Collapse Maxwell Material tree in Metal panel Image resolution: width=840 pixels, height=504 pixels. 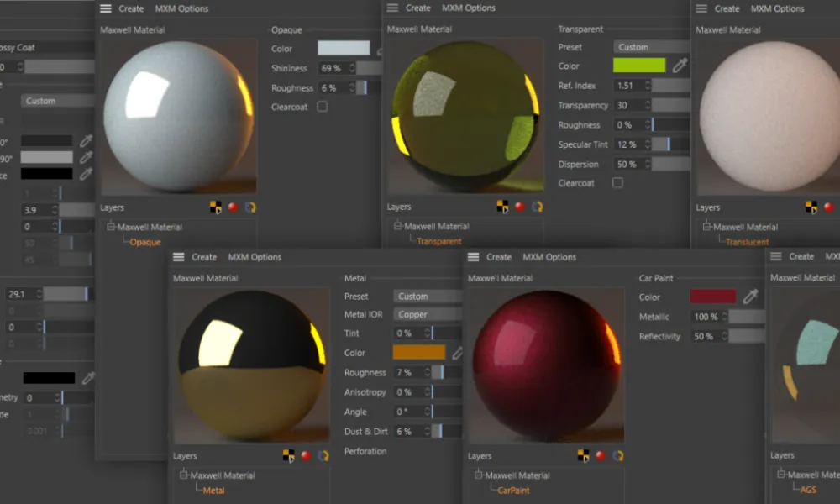(185, 475)
